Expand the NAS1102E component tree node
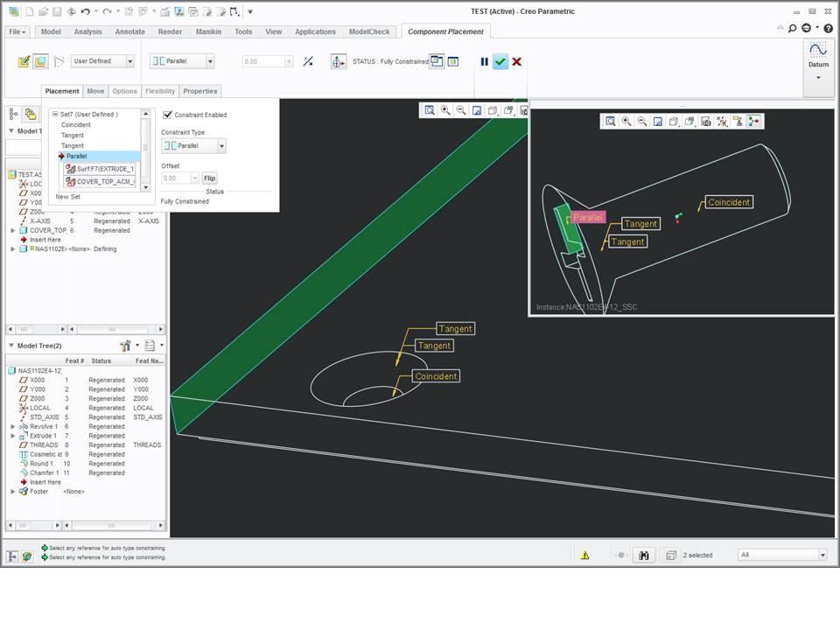The image size is (840, 630). tap(13, 249)
